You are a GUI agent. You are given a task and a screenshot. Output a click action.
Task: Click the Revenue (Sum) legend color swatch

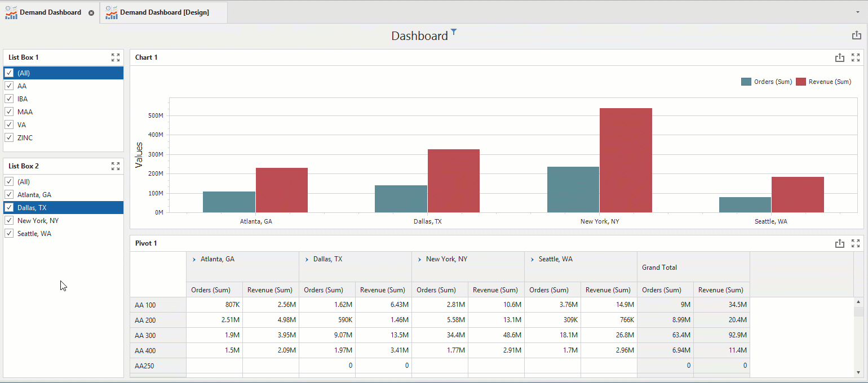click(x=801, y=82)
